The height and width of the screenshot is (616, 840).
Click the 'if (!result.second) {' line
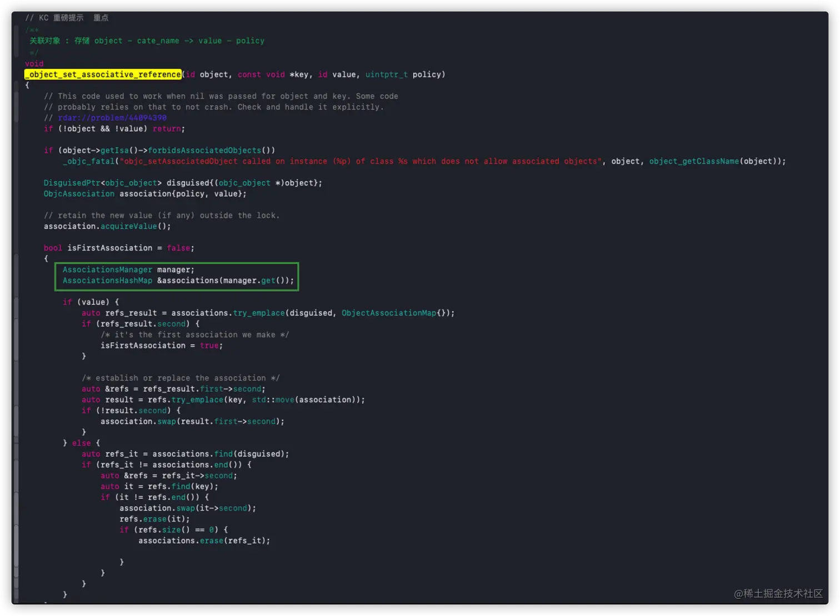(x=131, y=410)
